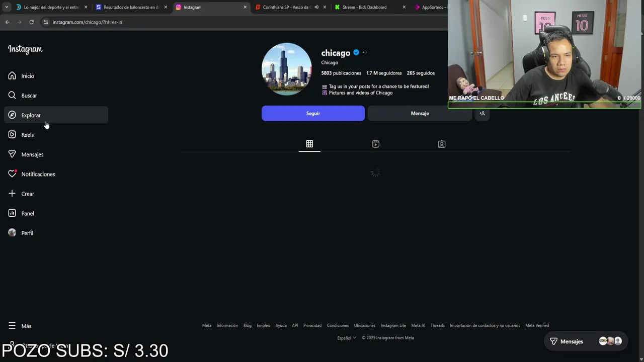The image size is (644, 362).
Task: Open the Reels icon in the sidebar
Action: [x=12, y=135]
